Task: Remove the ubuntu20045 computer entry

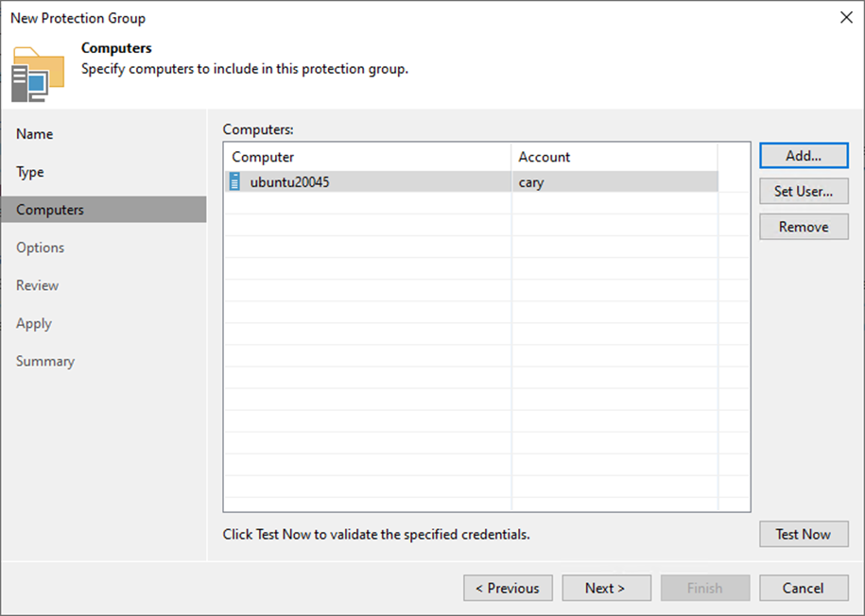Action: pos(803,227)
